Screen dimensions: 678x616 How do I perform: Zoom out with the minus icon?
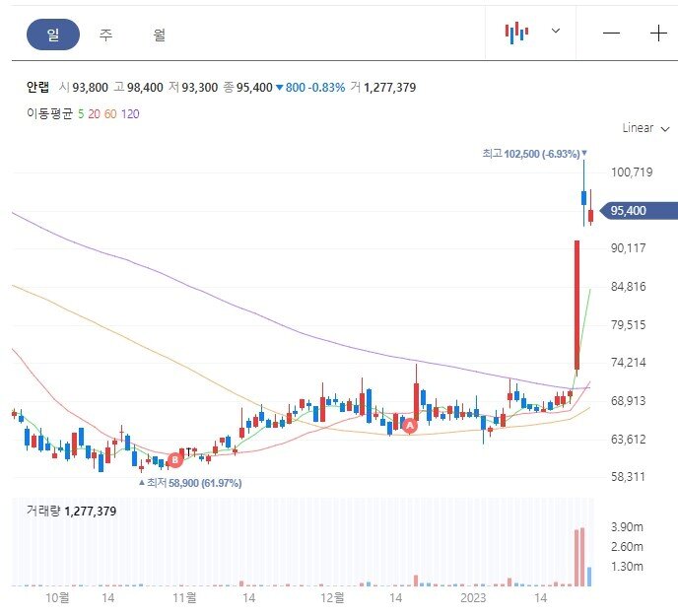[x=612, y=33]
